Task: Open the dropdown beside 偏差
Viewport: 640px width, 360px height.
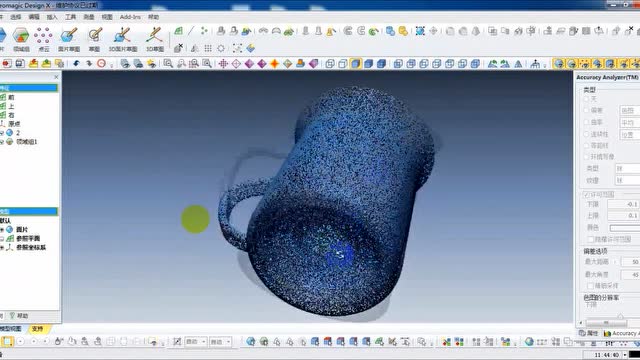Action: (630, 111)
